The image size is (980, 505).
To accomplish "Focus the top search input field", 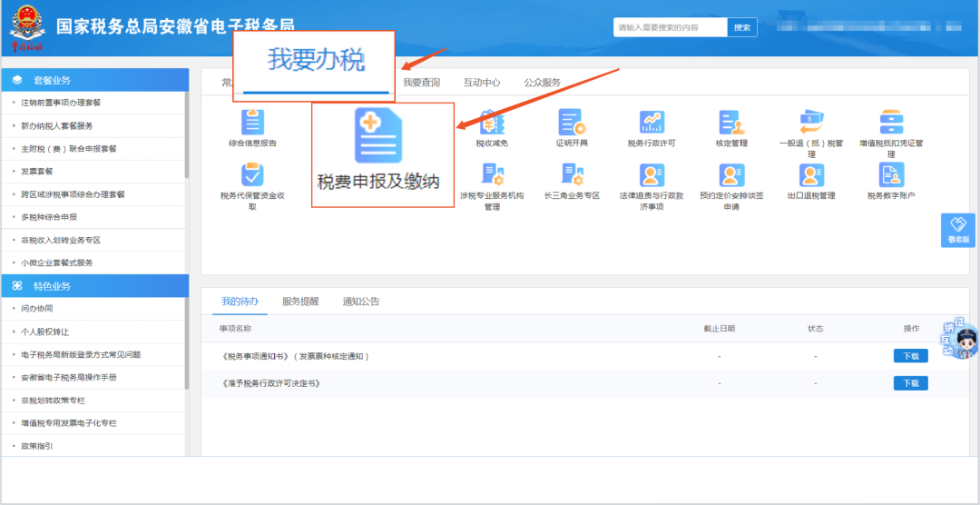I will click(x=670, y=27).
